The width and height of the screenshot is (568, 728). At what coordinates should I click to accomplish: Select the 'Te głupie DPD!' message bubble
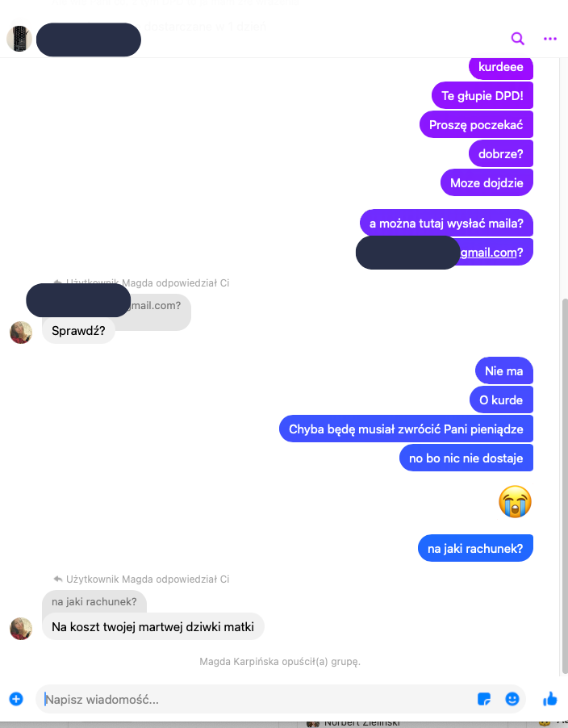pos(482,96)
